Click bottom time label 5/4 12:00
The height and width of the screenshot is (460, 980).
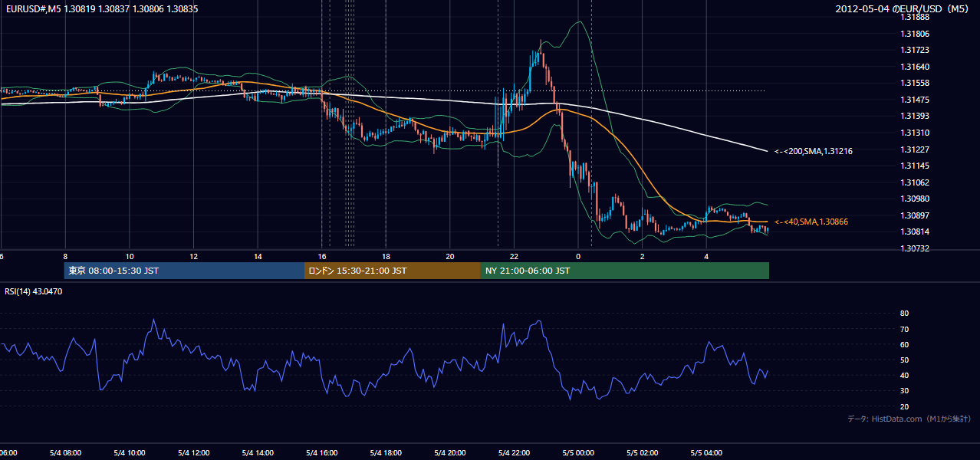click(x=193, y=453)
